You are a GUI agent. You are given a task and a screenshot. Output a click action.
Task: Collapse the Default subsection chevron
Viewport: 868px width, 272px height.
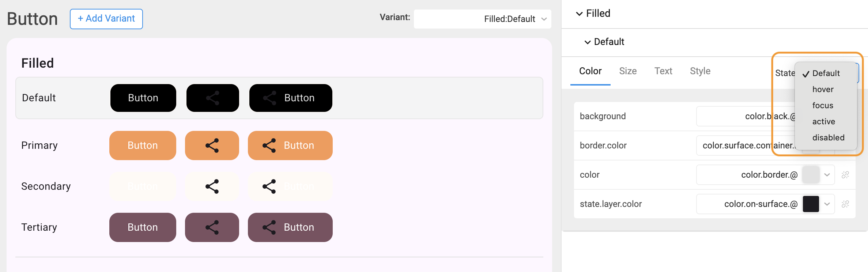587,42
